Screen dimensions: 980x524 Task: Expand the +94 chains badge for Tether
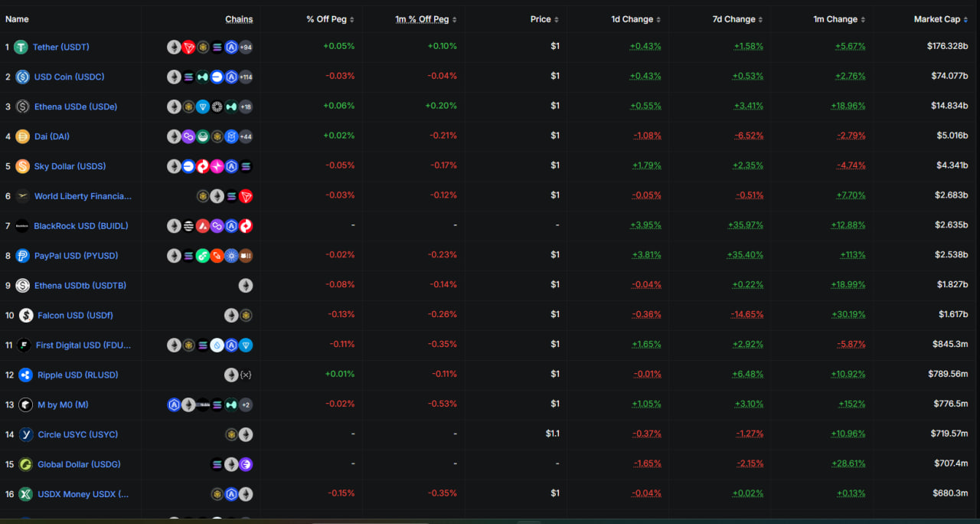coord(246,47)
